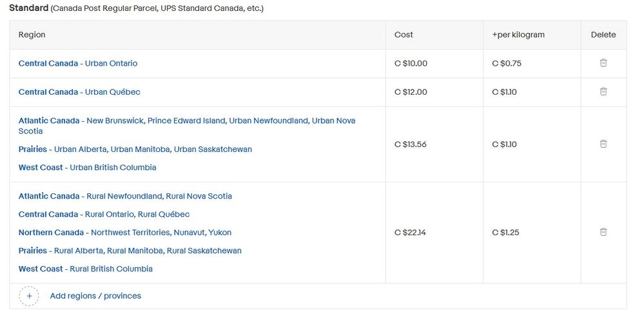Edit Atlantic Canada Rural Newfoundland link

(125, 196)
